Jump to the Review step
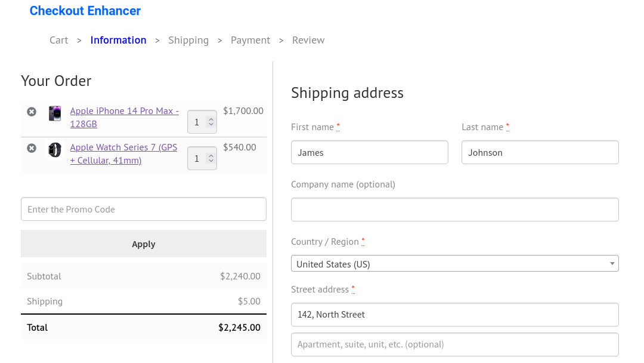This screenshot has height=363, width=644. pyautogui.click(x=308, y=40)
